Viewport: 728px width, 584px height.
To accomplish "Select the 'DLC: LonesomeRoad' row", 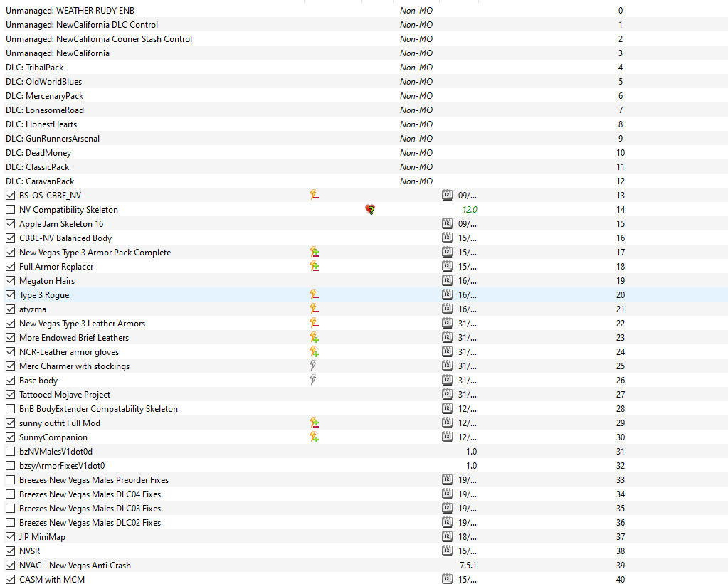I will (364, 110).
